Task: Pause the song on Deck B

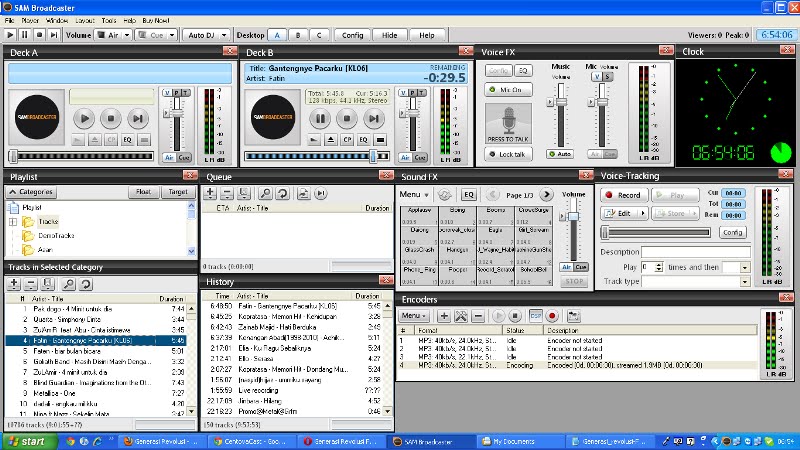Action: point(320,118)
